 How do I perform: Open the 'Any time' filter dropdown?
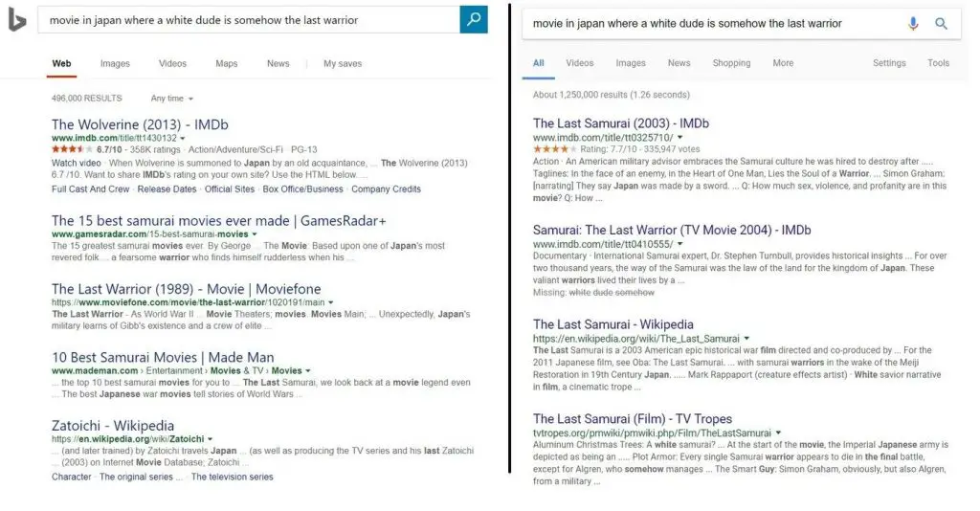pyautogui.click(x=171, y=99)
